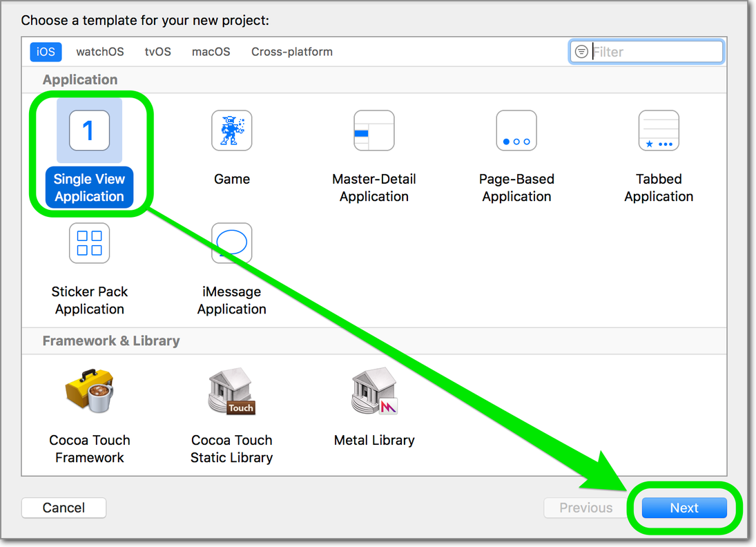The width and height of the screenshot is (756, 547).
Task: Pick the iMessage Application template icon
Action: [x=232, y=243]
